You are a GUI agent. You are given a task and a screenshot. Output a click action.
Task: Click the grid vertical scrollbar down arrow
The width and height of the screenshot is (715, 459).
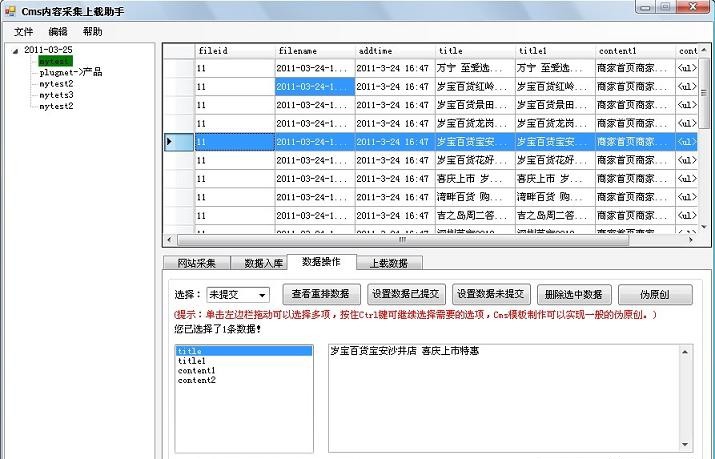[x=704, y=227]
